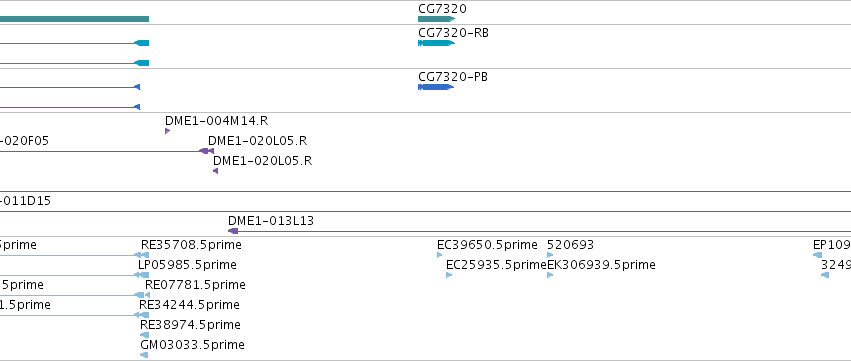The image size is (851, 361).
Task: Click the EC25935.5prime EST arrow
Action: click(x=449, y=275)
